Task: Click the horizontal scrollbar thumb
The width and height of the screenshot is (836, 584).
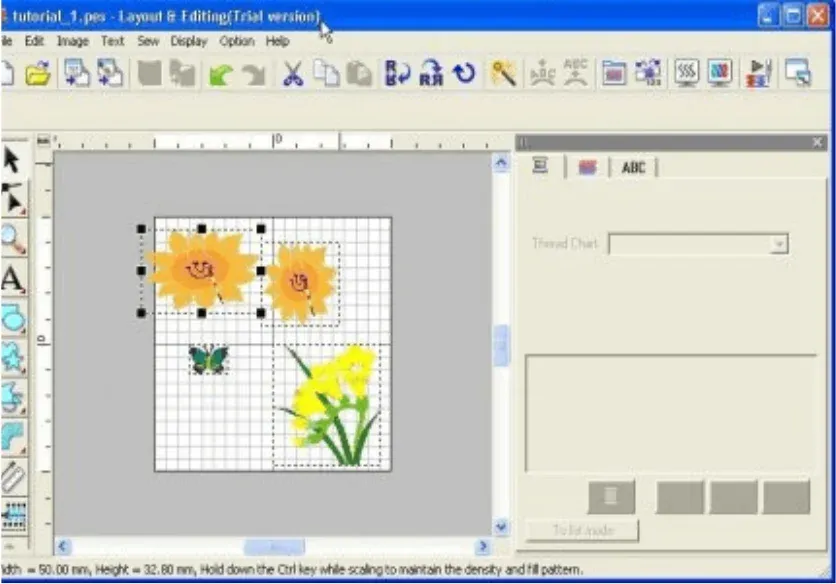Action: tap(275, 547)
